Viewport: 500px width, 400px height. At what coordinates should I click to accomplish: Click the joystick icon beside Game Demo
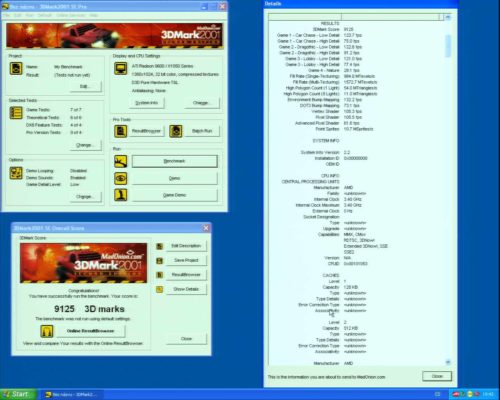120,195
